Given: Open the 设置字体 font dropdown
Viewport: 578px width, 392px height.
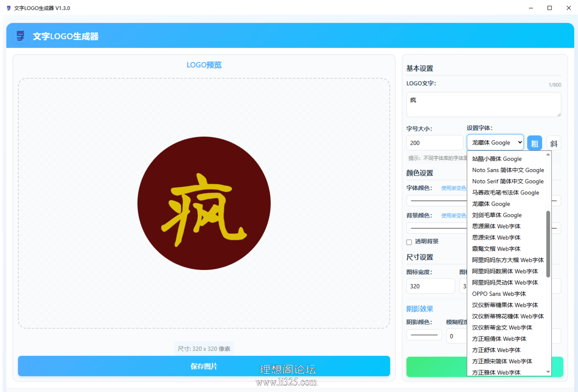Looking at the screenshot, I should (x=495, y=142).
